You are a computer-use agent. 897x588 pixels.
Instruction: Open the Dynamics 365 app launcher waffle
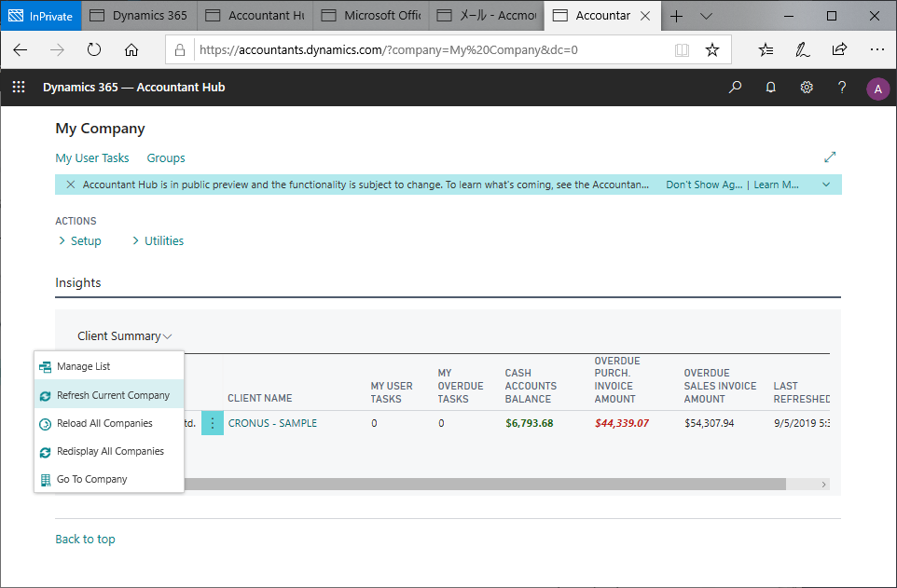coord(19,87)
